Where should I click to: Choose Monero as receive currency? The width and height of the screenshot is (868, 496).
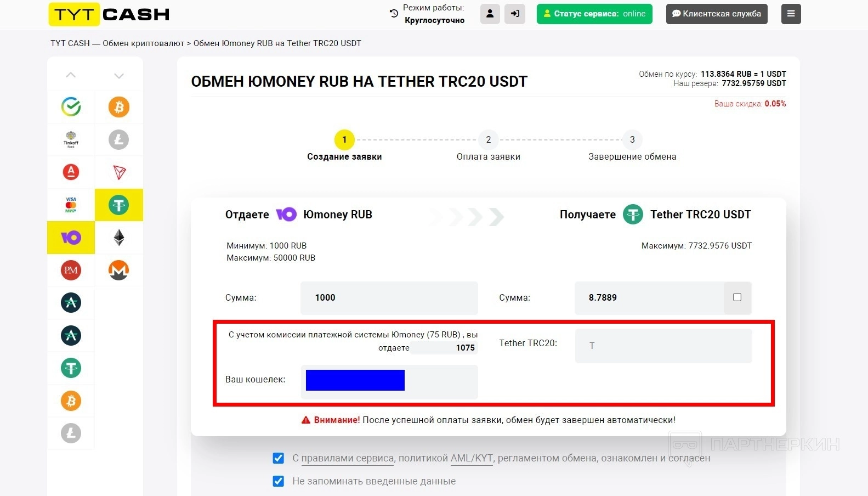119,270
